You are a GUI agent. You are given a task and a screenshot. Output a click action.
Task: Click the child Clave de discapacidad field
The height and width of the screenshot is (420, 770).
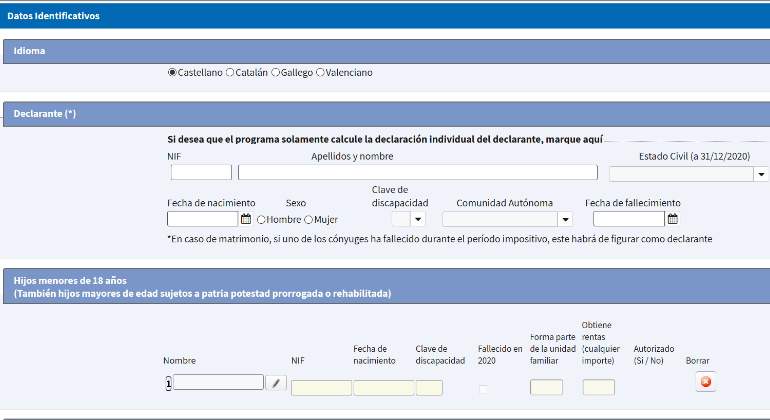tap(429, 388)
